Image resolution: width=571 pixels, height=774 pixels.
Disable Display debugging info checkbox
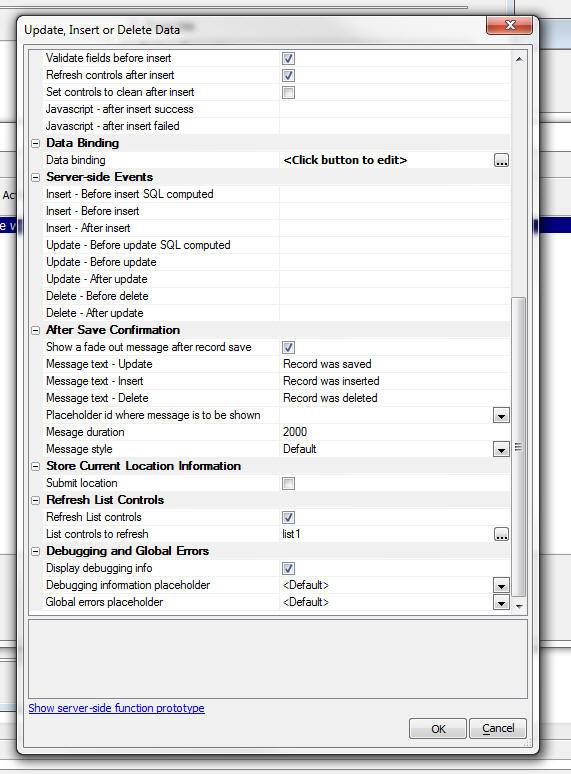tap(288, 568)
